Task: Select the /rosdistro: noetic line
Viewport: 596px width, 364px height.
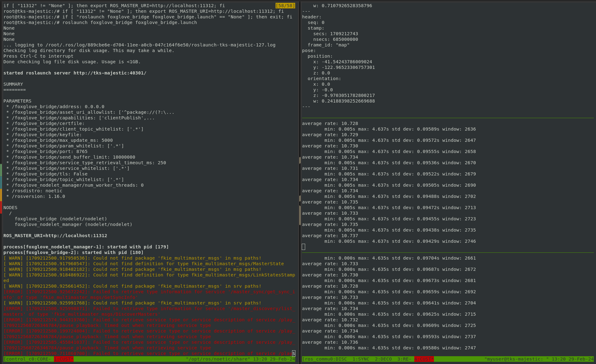Action: 34,191
